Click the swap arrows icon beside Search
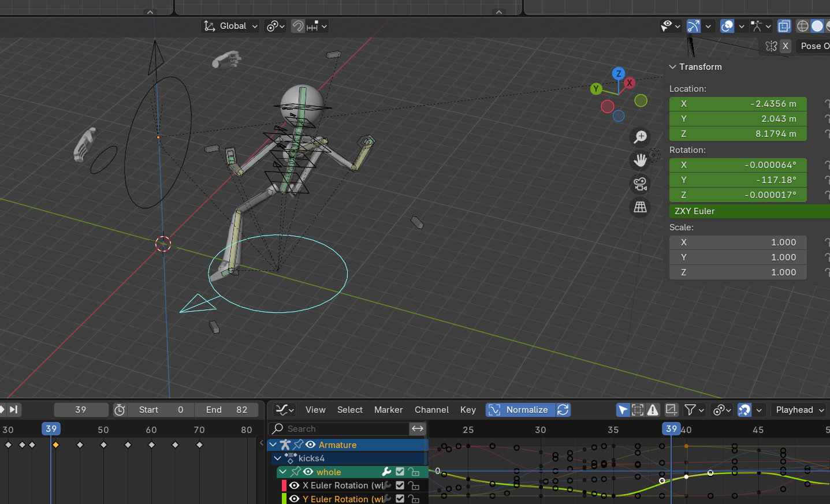Screen dimensions: 830x504 tap(418, 428)
